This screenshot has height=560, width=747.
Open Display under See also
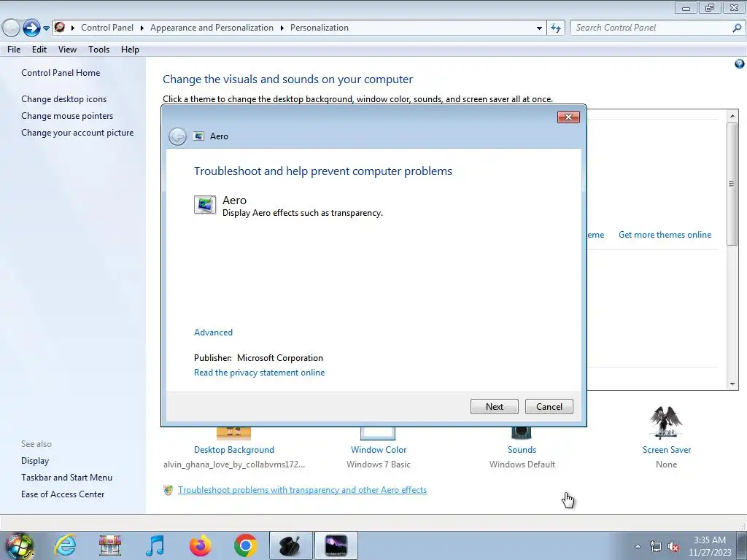click(35, 461)
